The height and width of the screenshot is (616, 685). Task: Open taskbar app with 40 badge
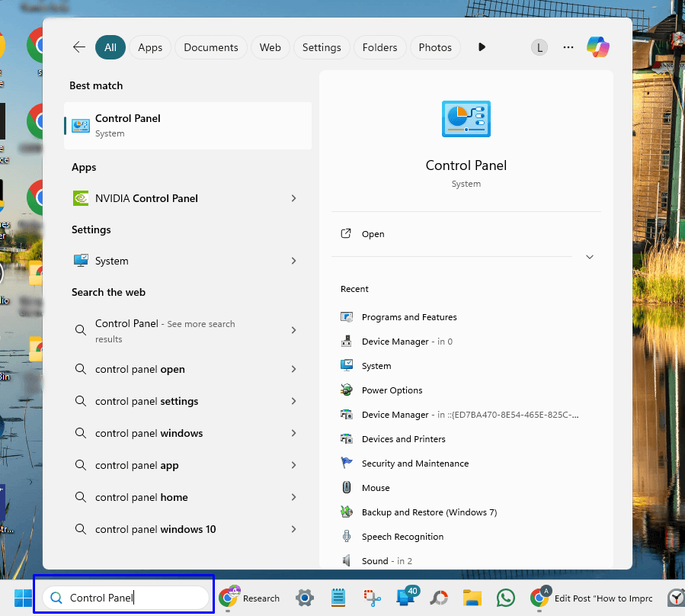407,597
